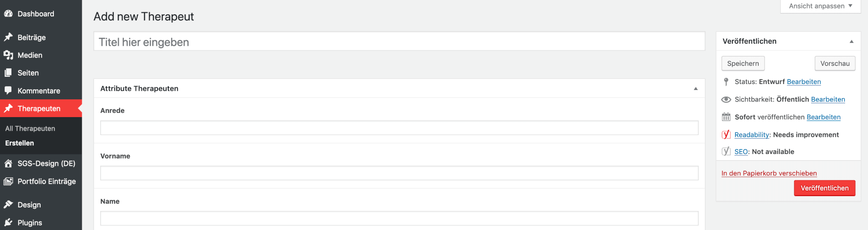Open the Ansicht anpassen dropdown

[821, 6]
